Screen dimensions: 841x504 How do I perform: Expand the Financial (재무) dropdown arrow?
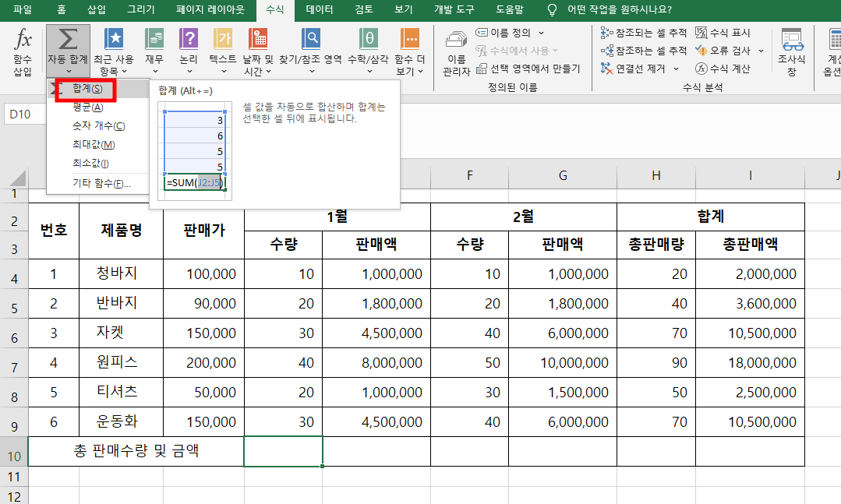click(x=155, y=72)
